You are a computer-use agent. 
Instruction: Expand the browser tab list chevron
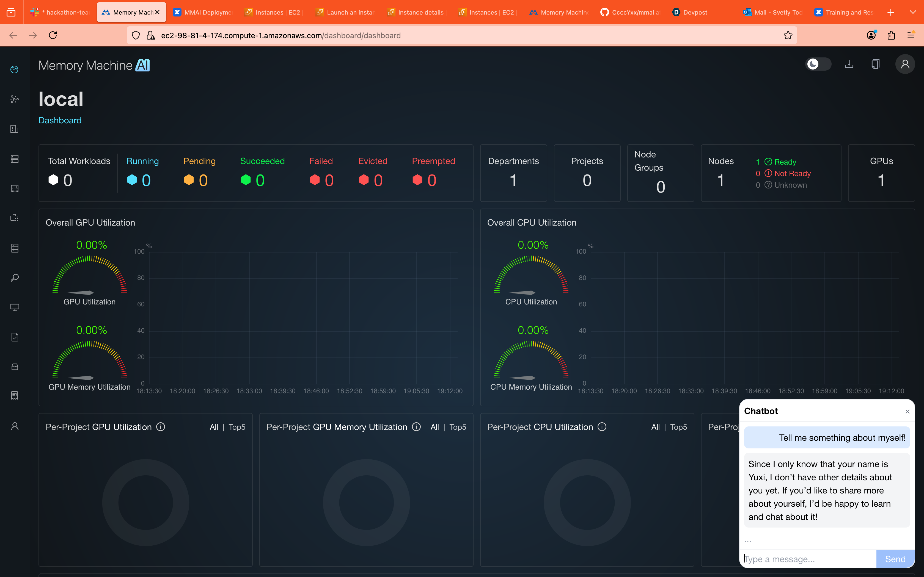913,12
